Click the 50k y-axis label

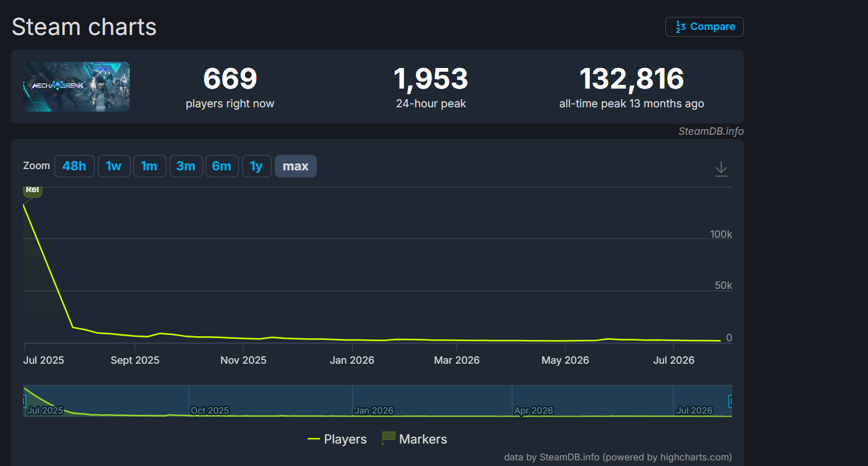[723, 286]
